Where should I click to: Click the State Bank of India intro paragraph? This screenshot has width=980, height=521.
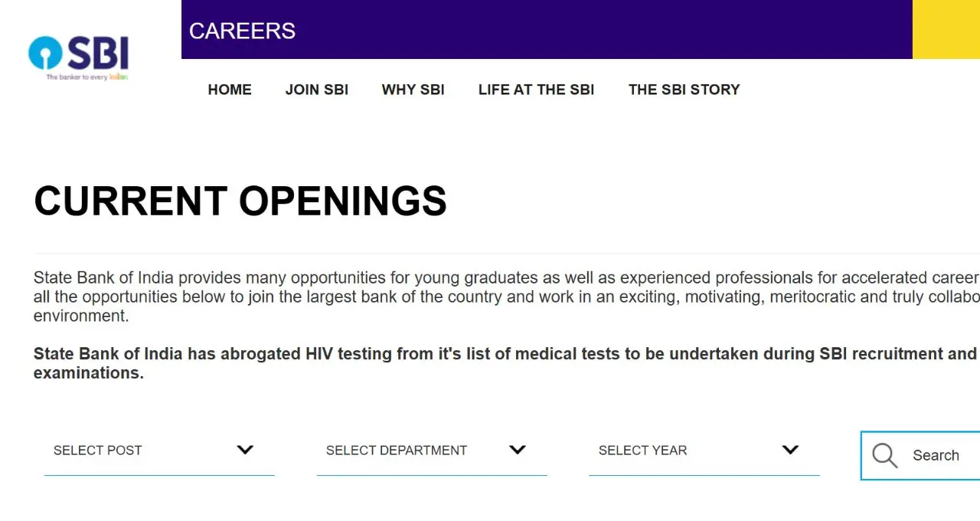point(506,297)
